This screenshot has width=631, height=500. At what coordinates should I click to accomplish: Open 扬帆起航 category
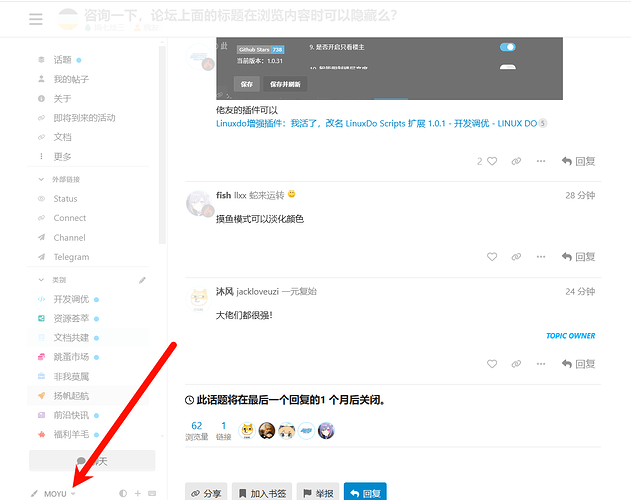pyautogui.click(x=88, y=396)
